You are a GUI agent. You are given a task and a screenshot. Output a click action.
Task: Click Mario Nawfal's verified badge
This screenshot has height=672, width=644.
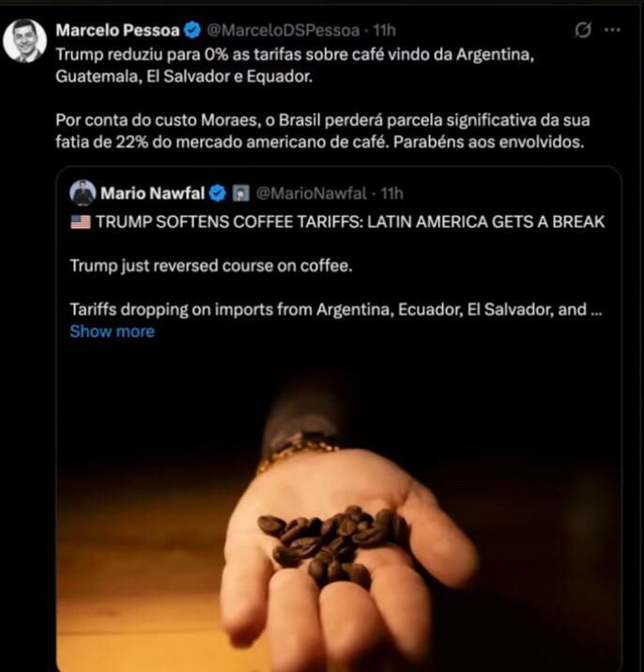pyautogui.click(x=218, y=193)
